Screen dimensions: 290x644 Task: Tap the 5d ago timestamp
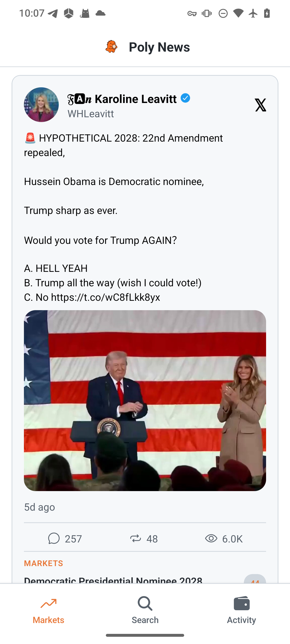[40, 507]
